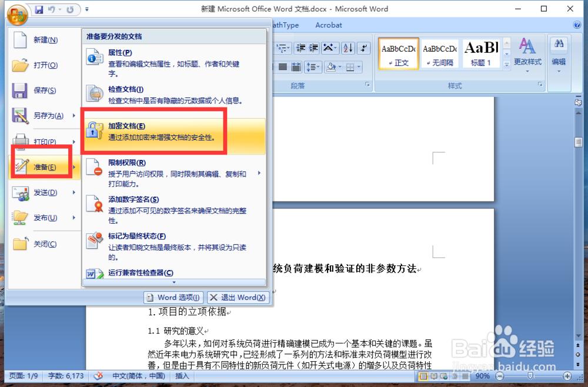The image size is (588, 387).
Task: Click Undo in Quick Access Toolbar
Action: pyautogui.click(x=51, y=9)
